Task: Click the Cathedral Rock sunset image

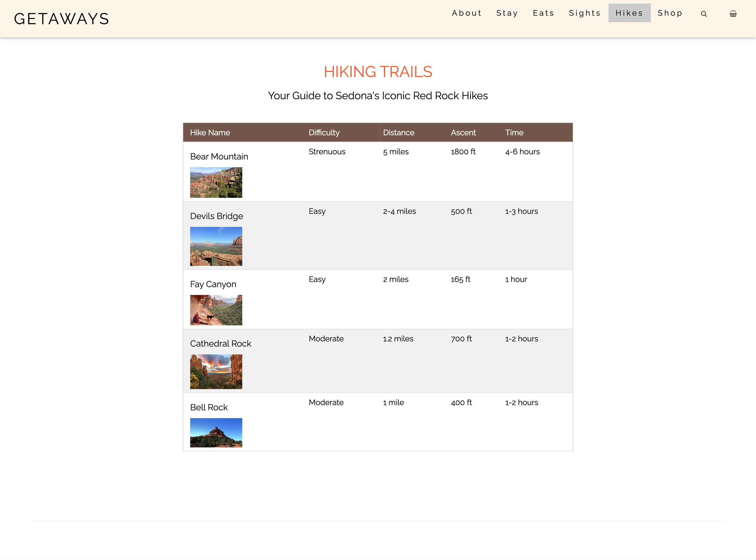Action: pos(216,371)
